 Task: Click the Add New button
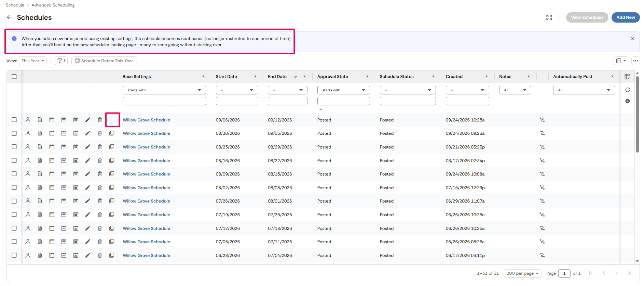click(x=626, y=17)
